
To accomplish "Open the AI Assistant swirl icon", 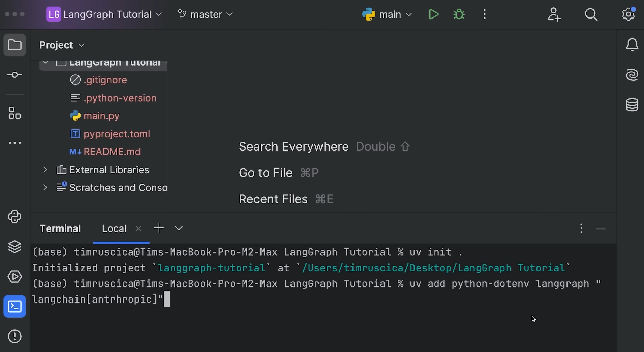I will pyautogui.click(x=632, y=75).
